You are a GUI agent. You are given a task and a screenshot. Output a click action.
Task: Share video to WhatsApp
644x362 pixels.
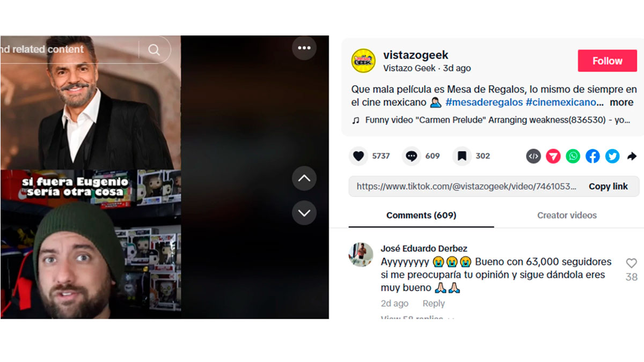click(573, 156)
